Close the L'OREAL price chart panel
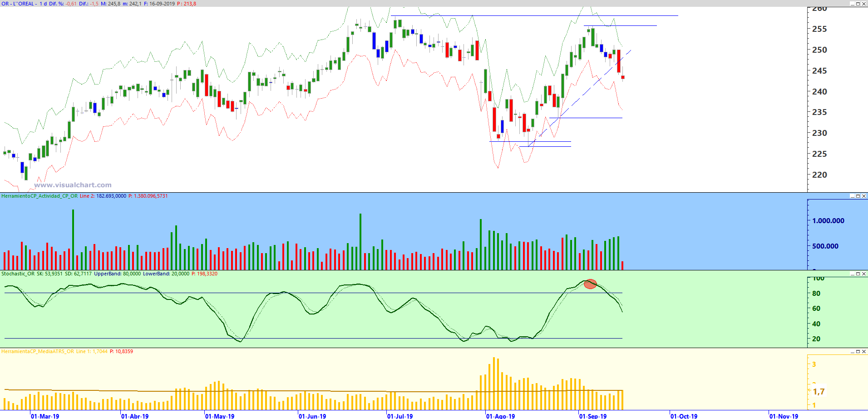Viewport: 868px width, 419px height. (864, 4)
